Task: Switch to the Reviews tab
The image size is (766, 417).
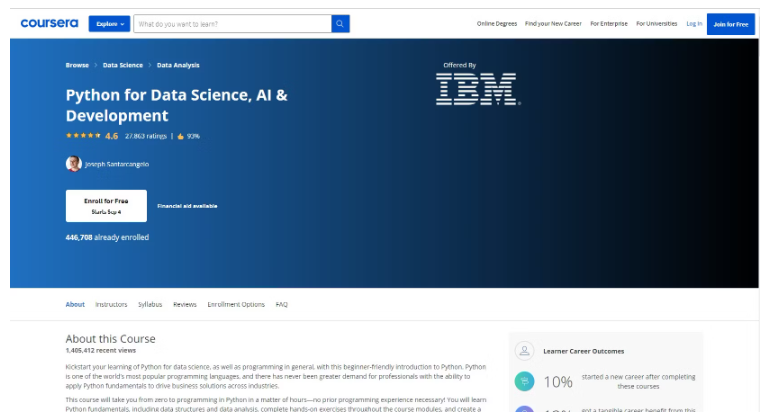Action: point(185,304)
